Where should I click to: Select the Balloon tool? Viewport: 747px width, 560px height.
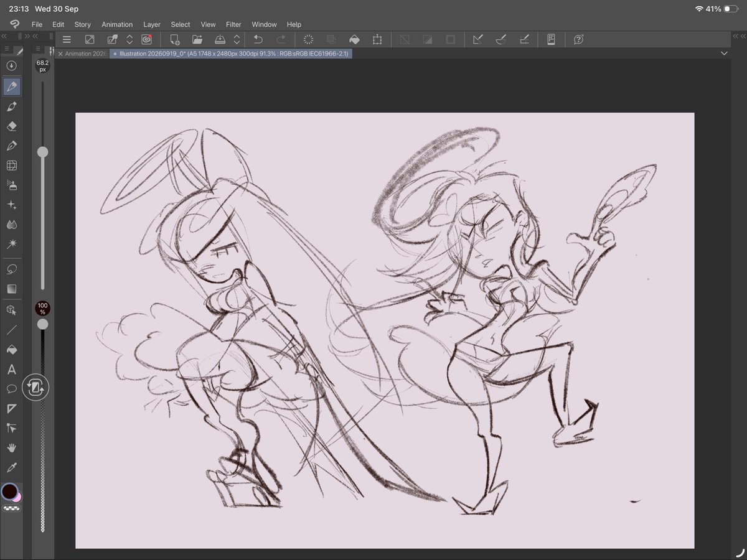(x=11, y=389)
